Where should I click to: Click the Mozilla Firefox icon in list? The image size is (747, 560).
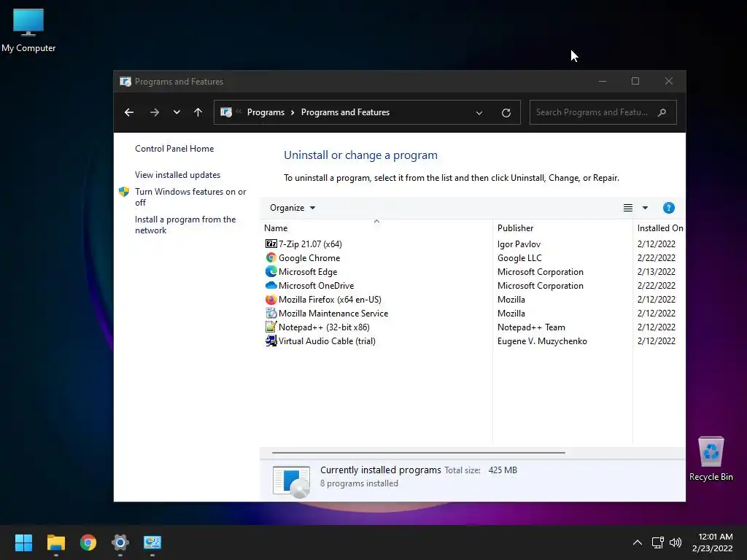[x=271, y=299]
